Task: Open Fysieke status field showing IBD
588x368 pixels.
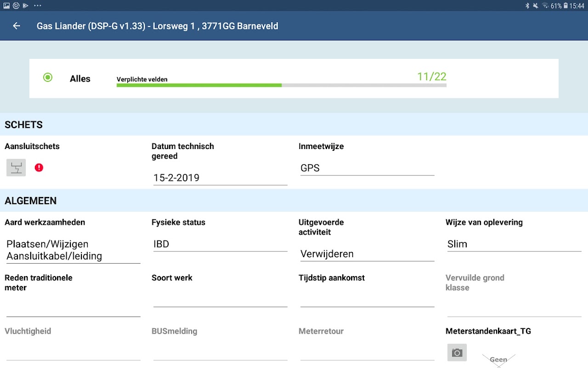Action: [x=220, y=244]
